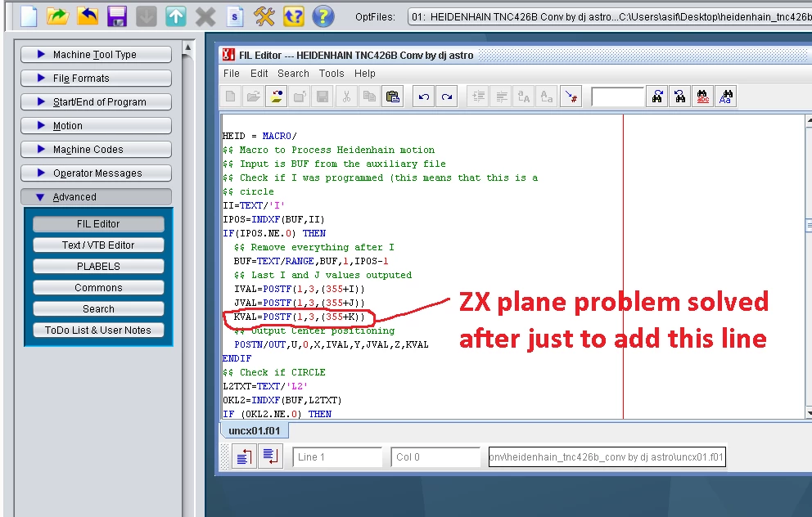Click the 'POSTN/OUT,U,0,X,IVAL,Y,JVAL,Z,KVAL' code line
This screenshot has width=812, height=517.
(x=332, y=344)
